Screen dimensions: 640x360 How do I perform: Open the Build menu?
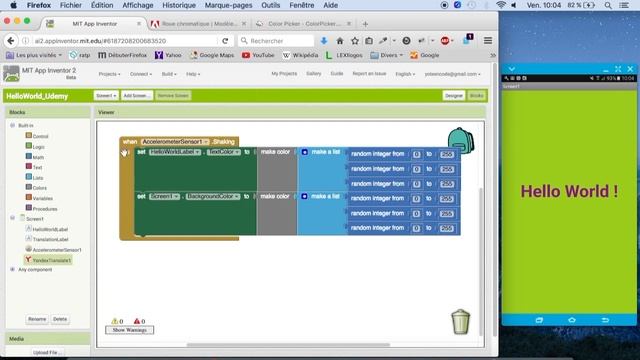(169, 74)
